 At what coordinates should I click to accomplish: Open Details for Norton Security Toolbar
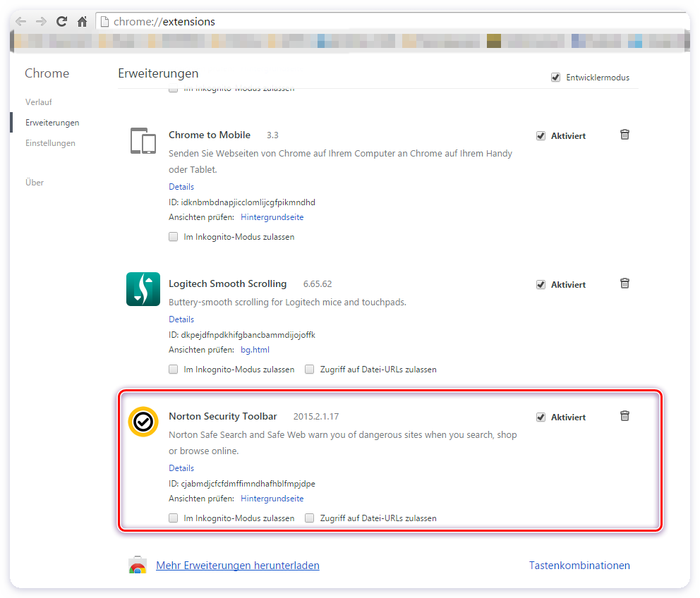181,468
